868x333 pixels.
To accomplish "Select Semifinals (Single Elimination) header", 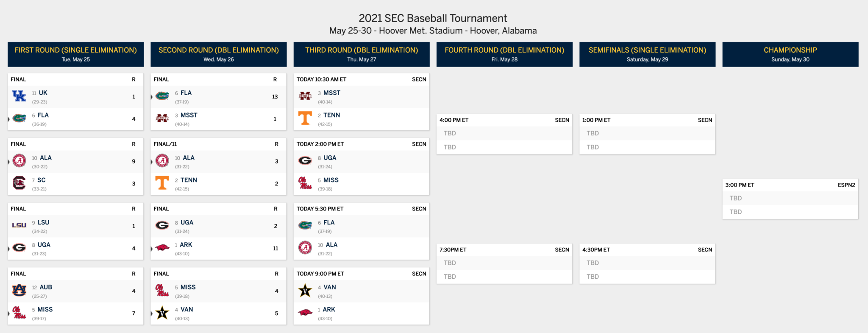I will (x=647, y=54).
